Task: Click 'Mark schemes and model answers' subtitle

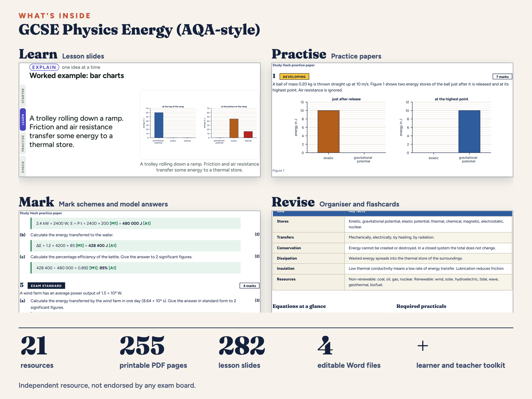Action: [113, 204]
